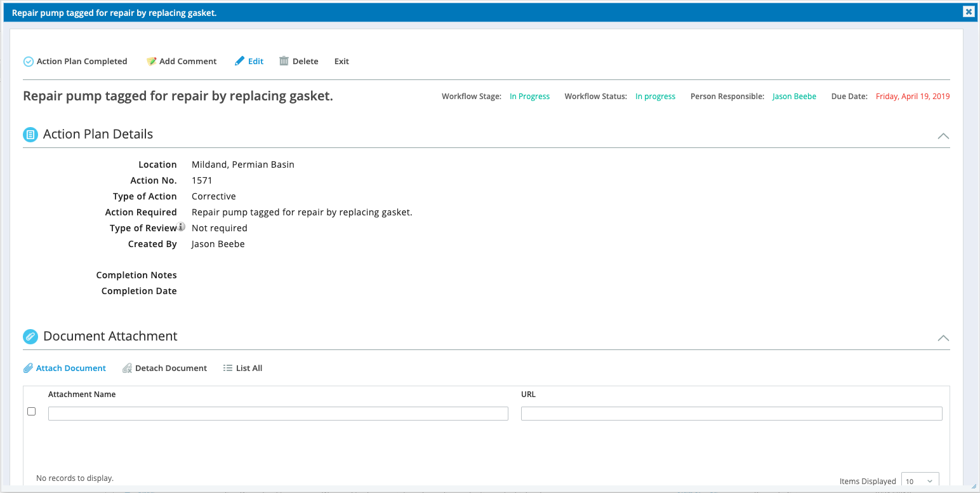
Task: Click the Action Plan Details section icon
Action: click(x=30, y=134)
